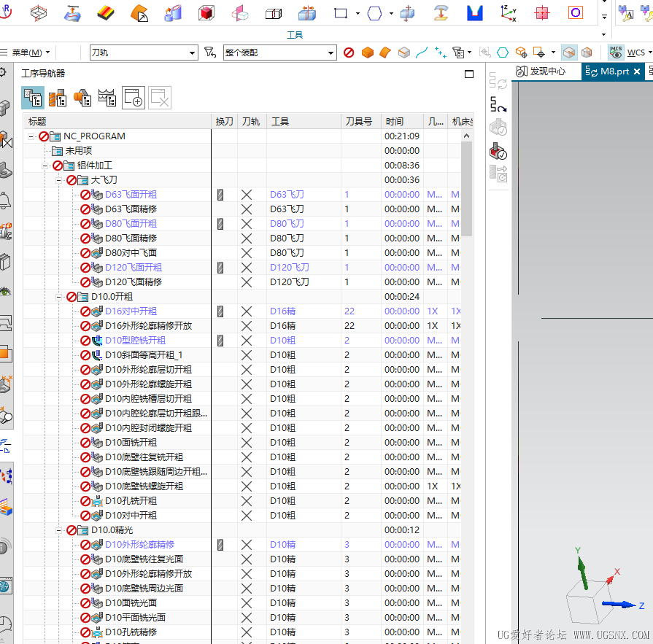Collapse the D10.0开粗 group

pyautogui.click(x=58, y=297)
